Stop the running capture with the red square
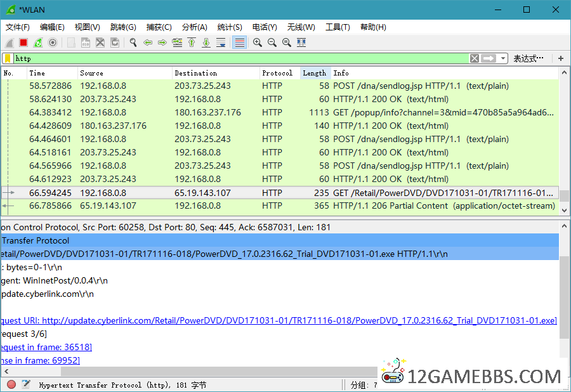The image size is (571, 392). tap(23, 43)
